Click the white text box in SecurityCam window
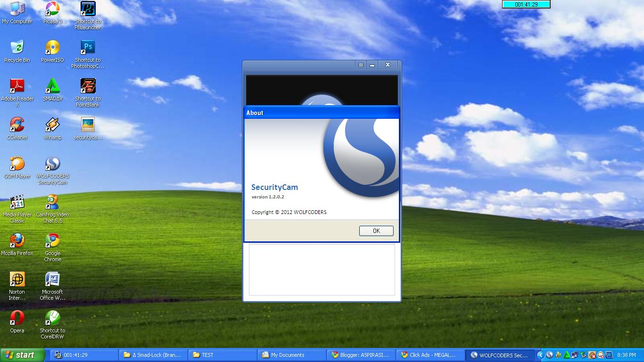The height and width of the screenshot is (362, 644). pos(322,270)
